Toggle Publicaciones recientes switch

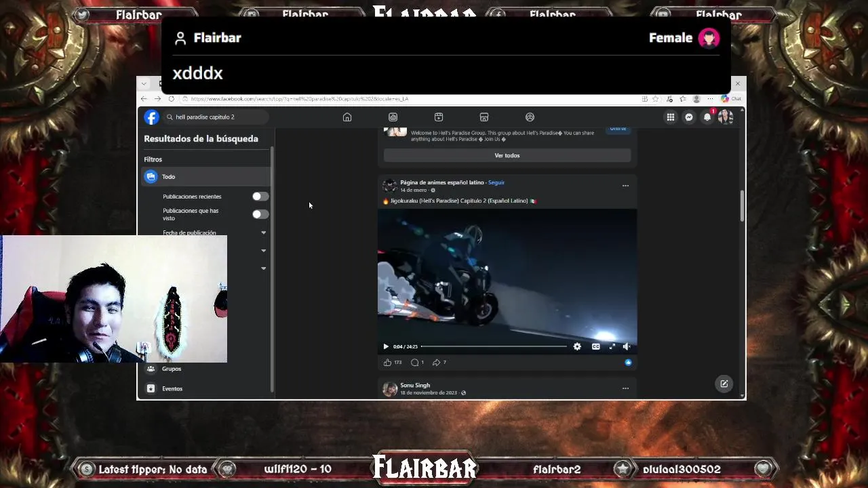pos(260,197)
